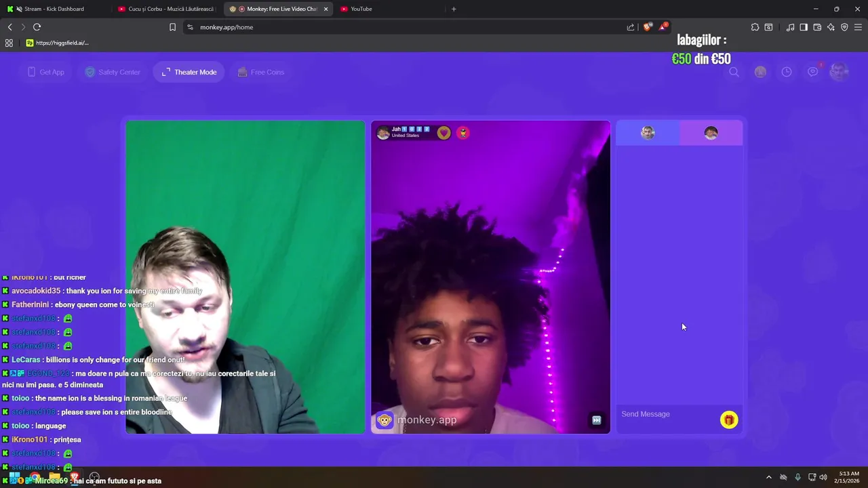The height and width of the screenshot is (488, 868).
Task: Open the extensions puzzle icon
Action: pos(755,27)
